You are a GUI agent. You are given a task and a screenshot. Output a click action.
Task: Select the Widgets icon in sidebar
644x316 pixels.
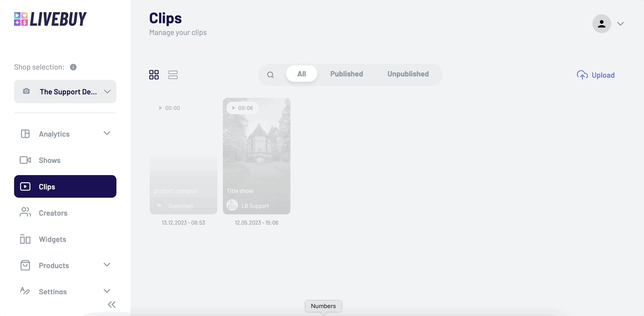25,239
